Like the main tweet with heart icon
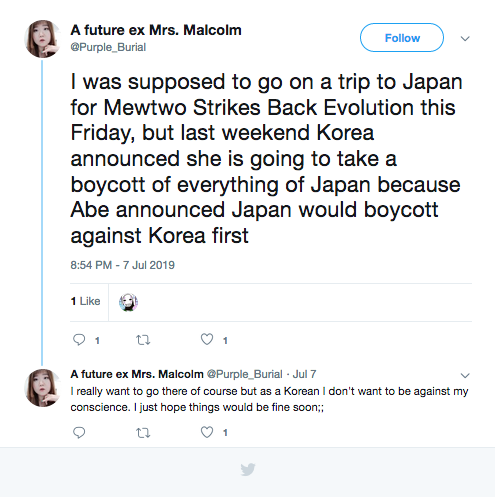This screenshot has width=495, height=497. coord(207,339)
